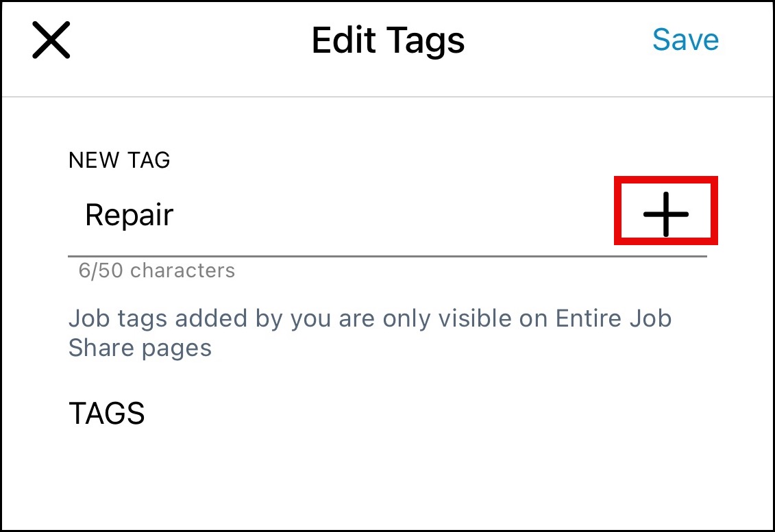This screenshot has height=532, width=775.
Task: Add the Repair tag using plus
Action: click(665, 214)
